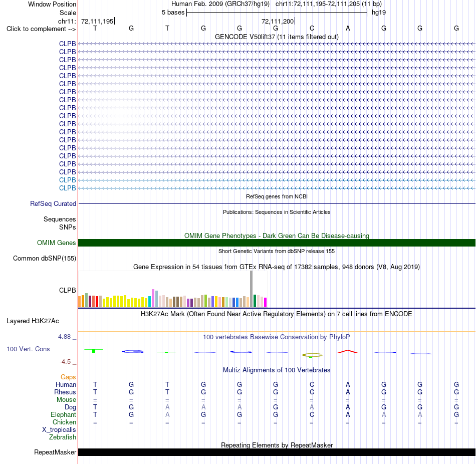
Task: Click the Chicken alignment row label
Action: 64,422
